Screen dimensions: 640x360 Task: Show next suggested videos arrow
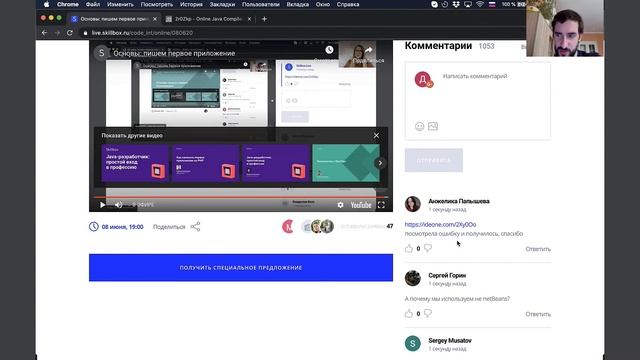point(380,163)
